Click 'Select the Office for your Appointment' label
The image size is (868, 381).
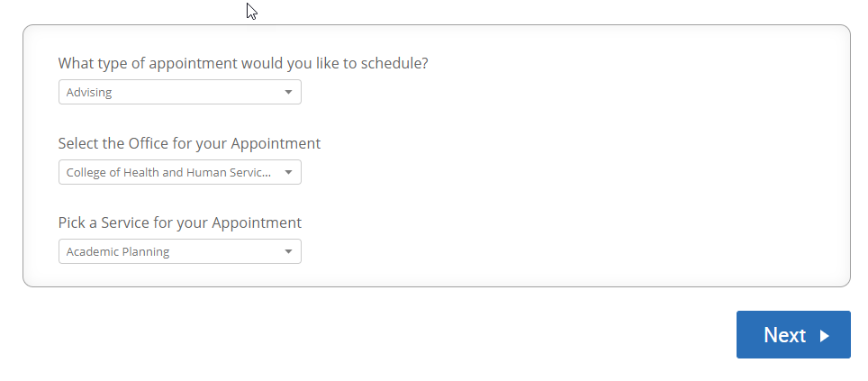[x=189, y=143]
